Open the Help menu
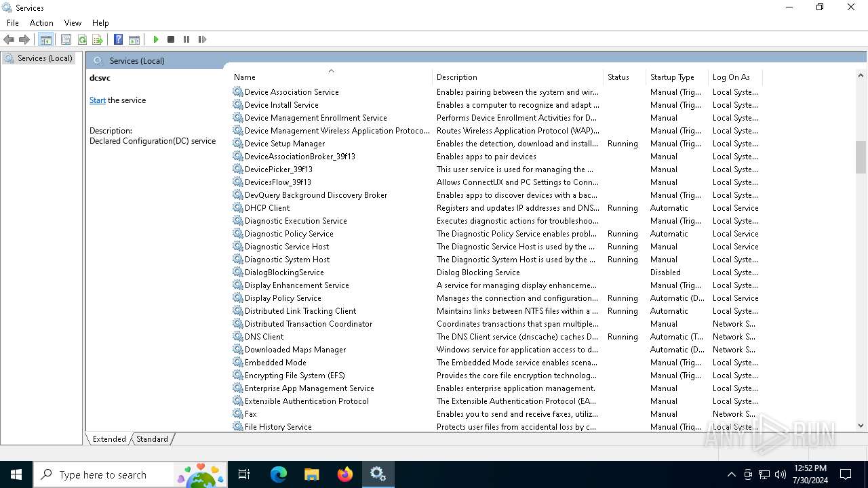Image resolution: width=868 pixels, height=488 pixels. click(100, 23)
